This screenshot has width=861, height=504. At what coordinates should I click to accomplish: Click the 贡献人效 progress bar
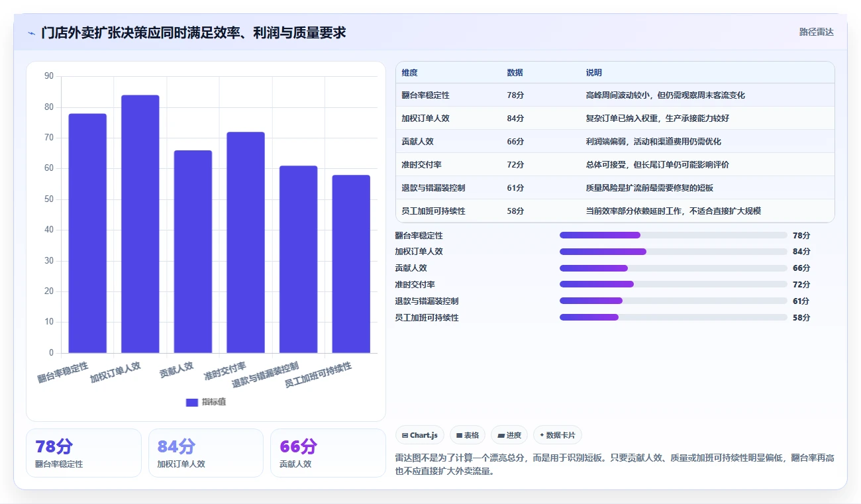point(674,268)
